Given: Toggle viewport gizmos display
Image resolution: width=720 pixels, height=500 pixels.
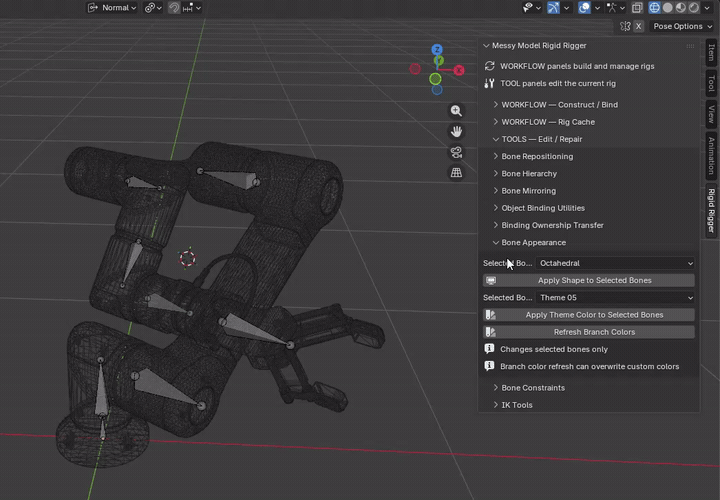Looking at the screenshot, I should (553, 8).
